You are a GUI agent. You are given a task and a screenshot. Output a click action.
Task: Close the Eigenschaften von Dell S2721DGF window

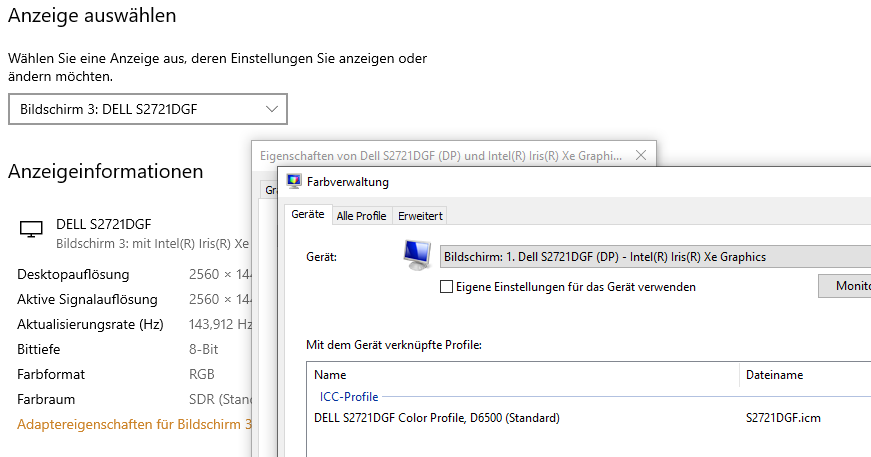(641, 155)
